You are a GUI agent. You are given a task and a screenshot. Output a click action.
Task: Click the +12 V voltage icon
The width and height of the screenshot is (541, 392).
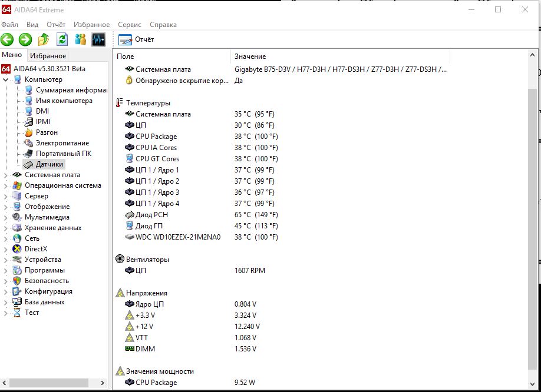[x=130, y=326]
